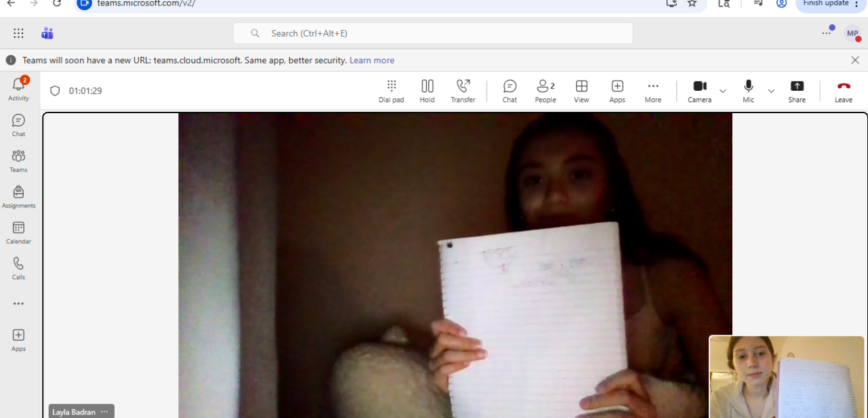Viewport: 868px width, 418px height.
Task: Click the browser address bar URL
Action: (146, 3)
